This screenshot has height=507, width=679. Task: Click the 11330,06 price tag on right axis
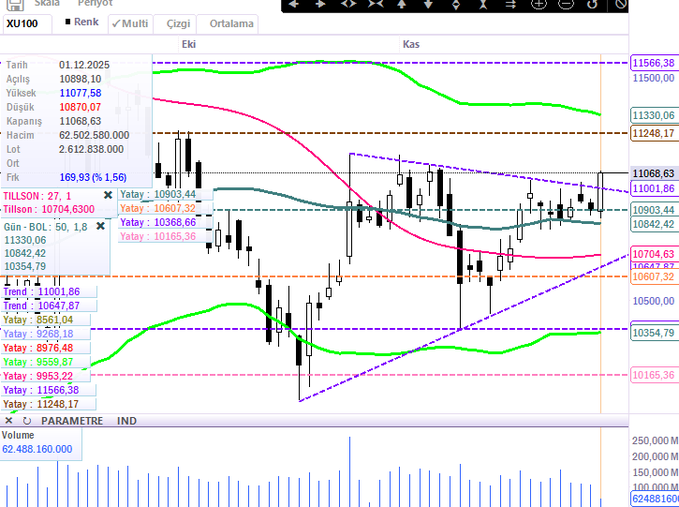pyautogui.click(x=654, y=116)
